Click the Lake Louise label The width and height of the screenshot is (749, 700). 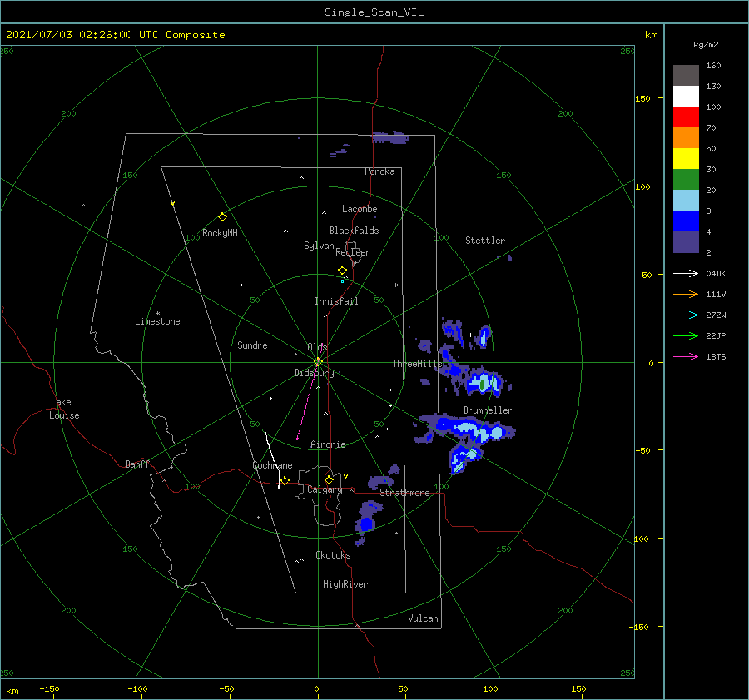[64, 409]
